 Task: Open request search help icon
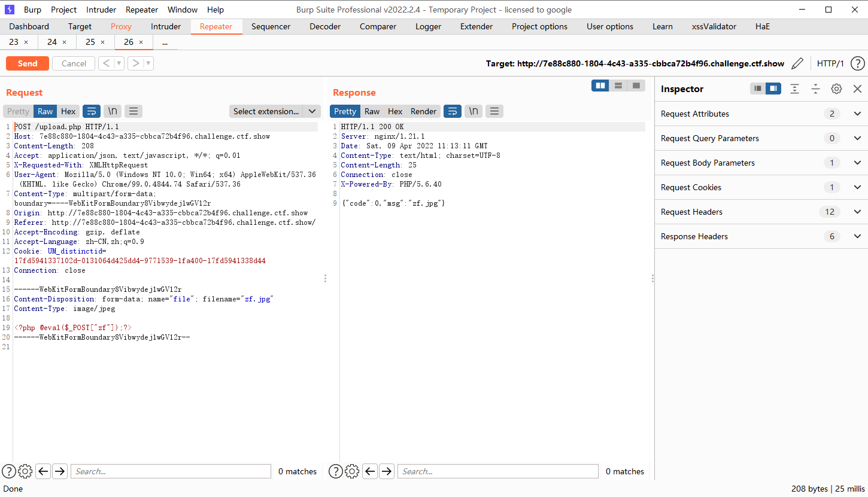tap(9, 471)
